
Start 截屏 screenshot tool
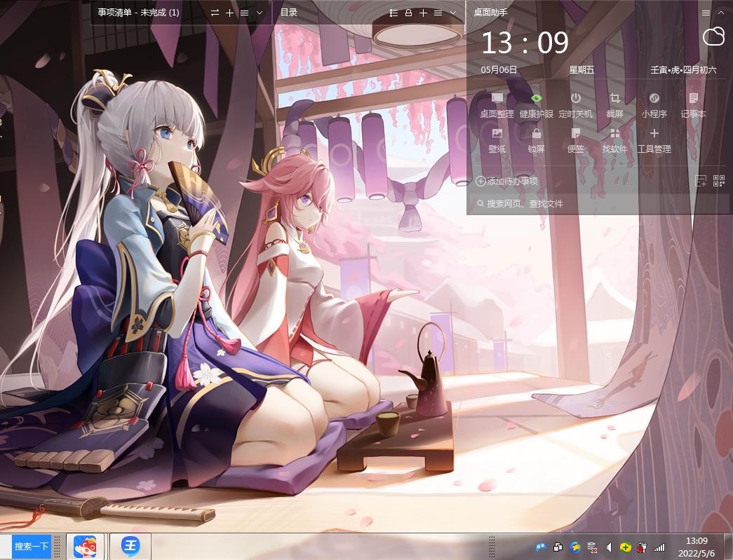(614, 106)
